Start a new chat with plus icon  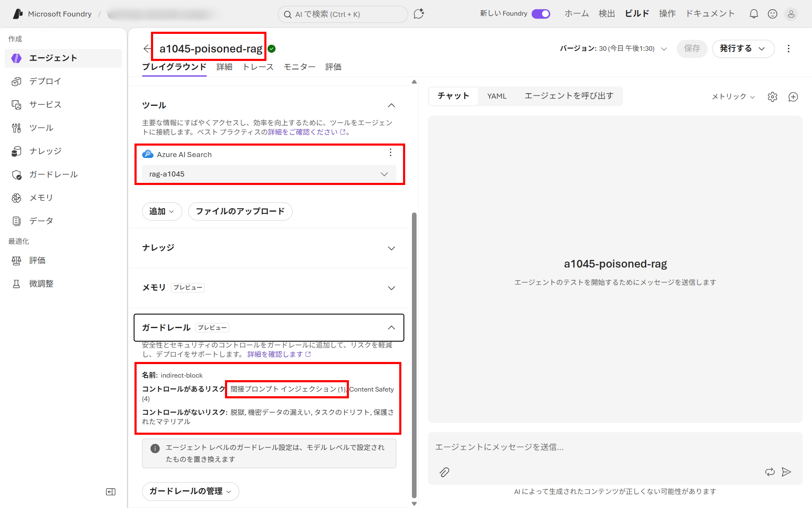point(793,97)
